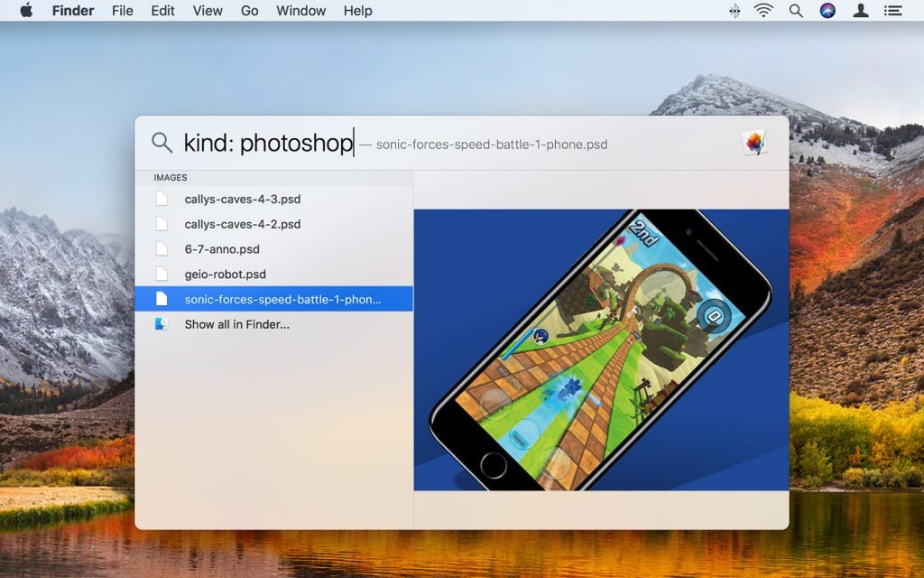The width and height of the screenshot is (924, 578).
Task: Open Notification Center list icon
Action: pos(892,11)
